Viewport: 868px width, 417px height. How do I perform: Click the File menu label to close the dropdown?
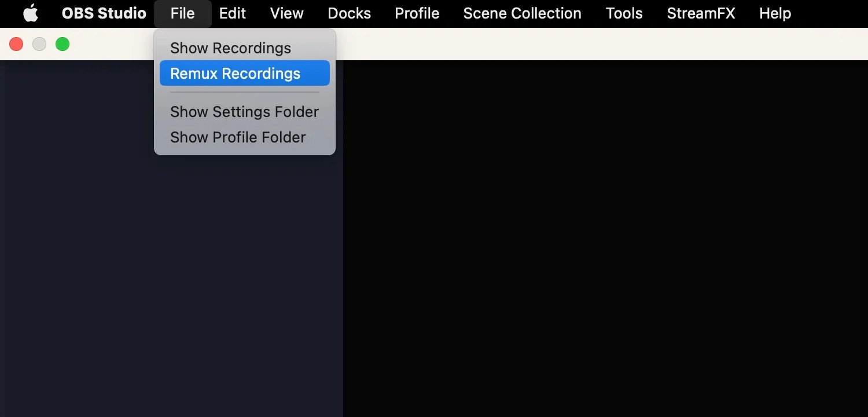(182, 13)
